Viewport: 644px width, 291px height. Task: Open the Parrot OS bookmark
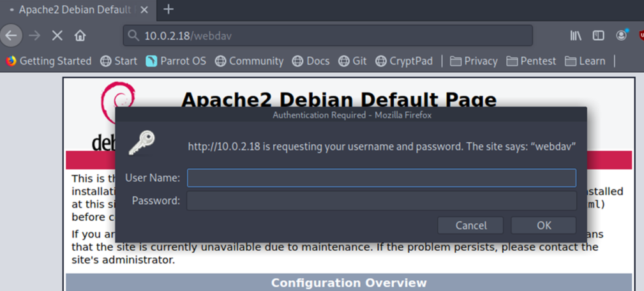(176, 61)
